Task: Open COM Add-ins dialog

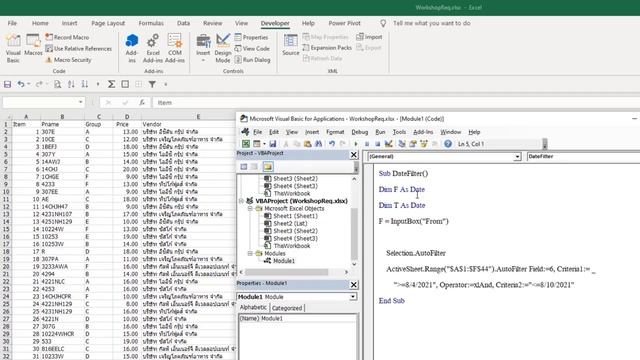Action: [x=175, y=48]
